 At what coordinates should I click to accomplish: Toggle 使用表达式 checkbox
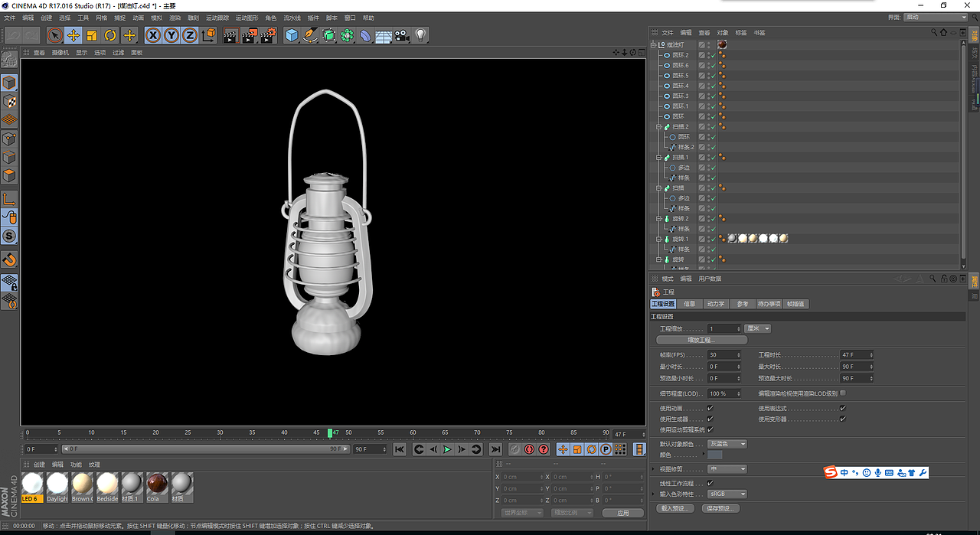(843, 408)
